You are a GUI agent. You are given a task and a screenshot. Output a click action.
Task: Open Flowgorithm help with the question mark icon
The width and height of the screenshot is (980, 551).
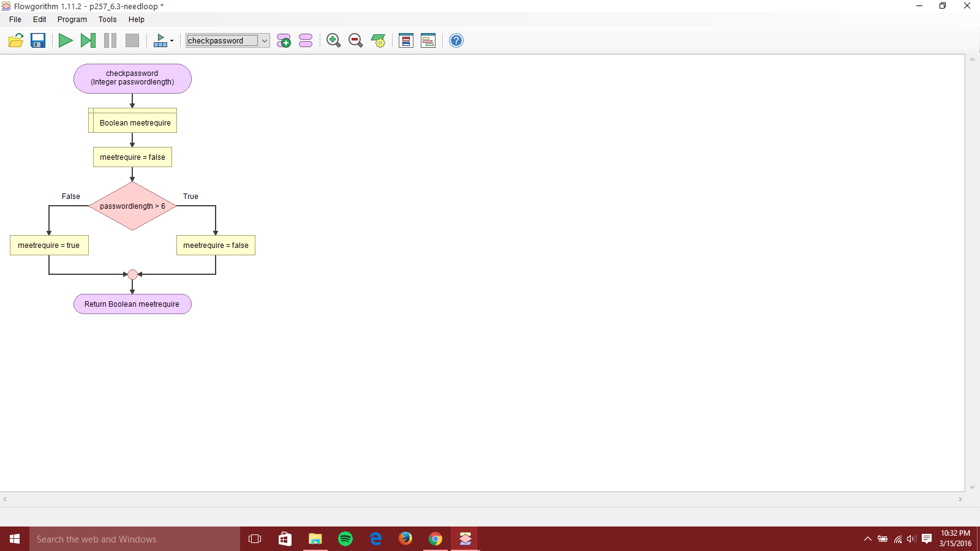[x=456, y=40]
